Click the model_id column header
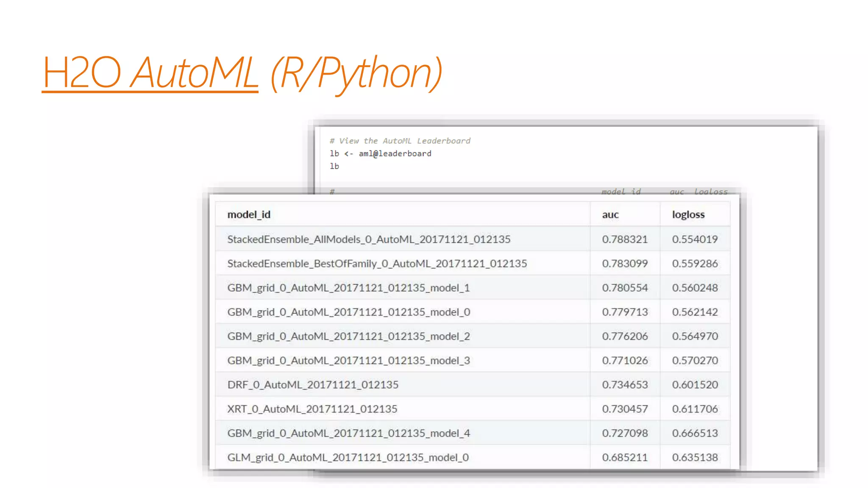 [249, 215]
